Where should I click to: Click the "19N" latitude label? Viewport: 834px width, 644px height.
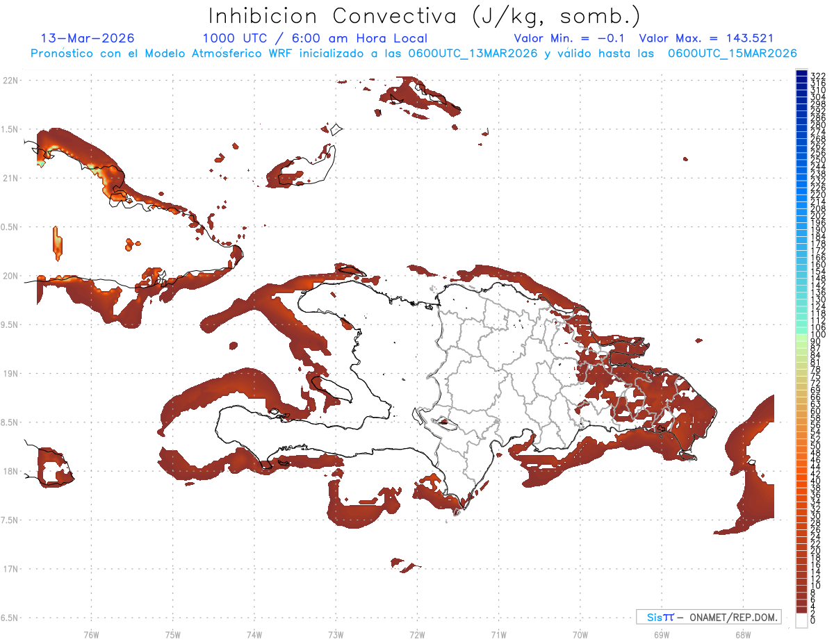[10, 374]
